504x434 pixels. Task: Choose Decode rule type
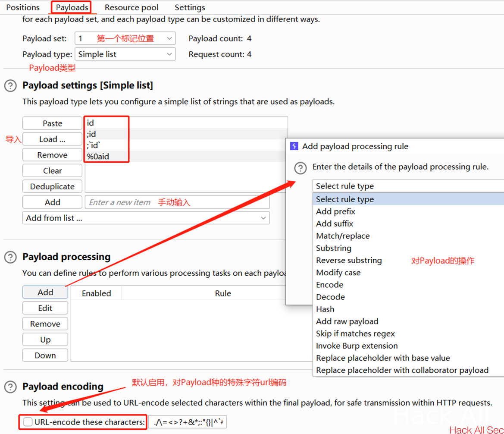tap(408, 297)
